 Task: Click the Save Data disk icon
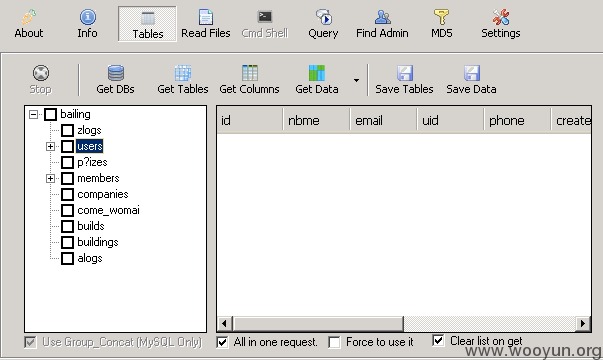coord(471,73)
